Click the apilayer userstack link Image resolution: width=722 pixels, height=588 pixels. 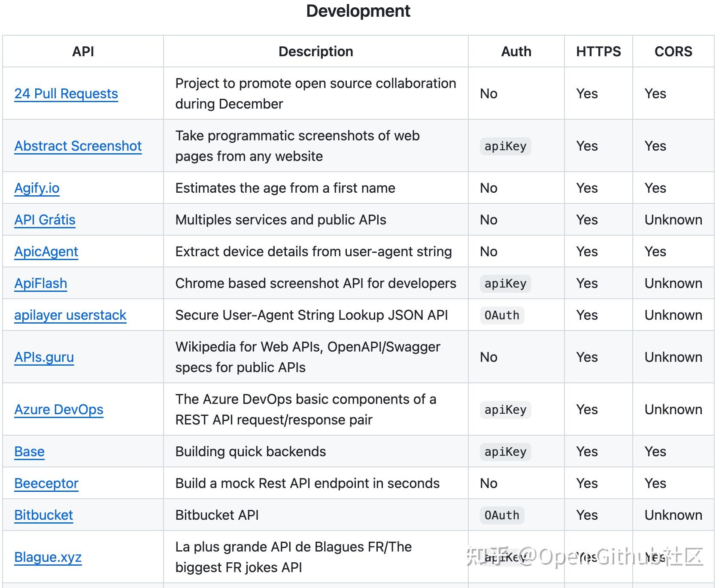70,315
